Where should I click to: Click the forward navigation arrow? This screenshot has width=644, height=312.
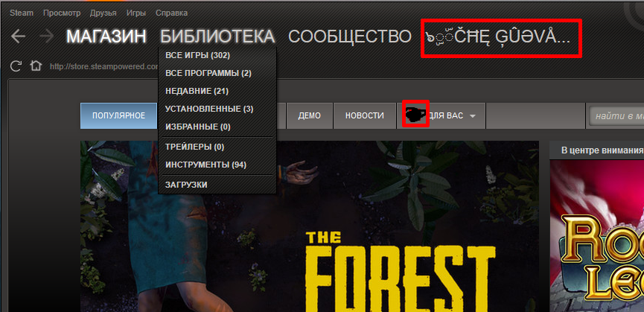(46, 36)
